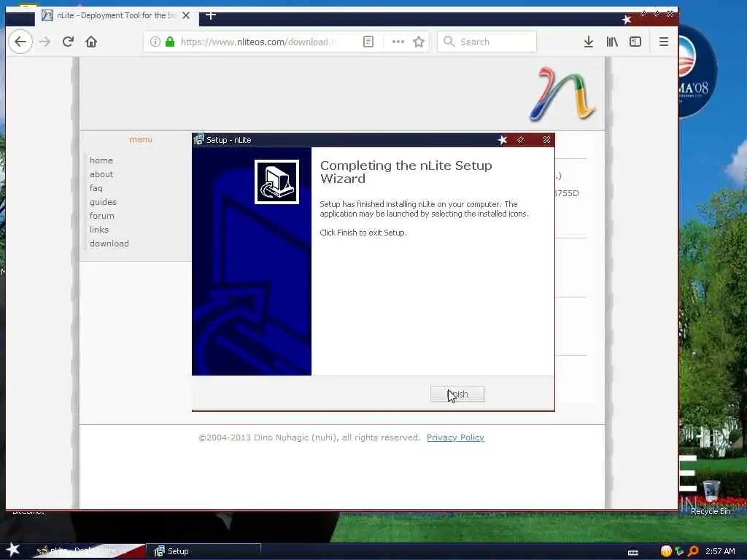Screen dimensions: 747x560
Task: Open page actions three-dots menu
Action: 398,42
